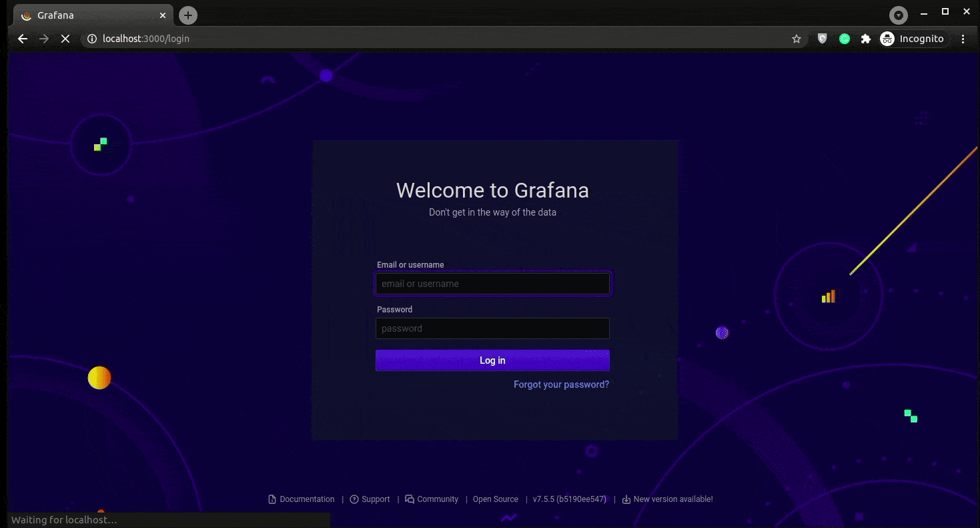Screen dimensions: 980x528
Task: Open the Community chat icon in footer
Action: 409,499
